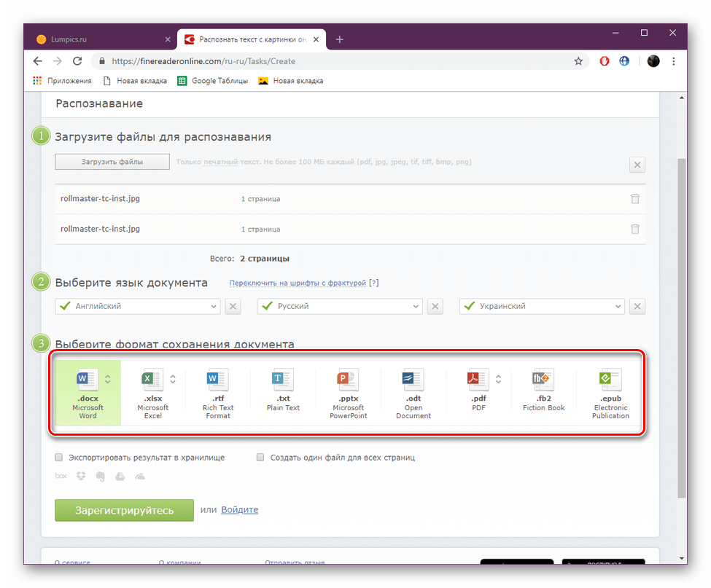Click the Войдите link
Screen dimensions: 711x588
tap(239, 509)
